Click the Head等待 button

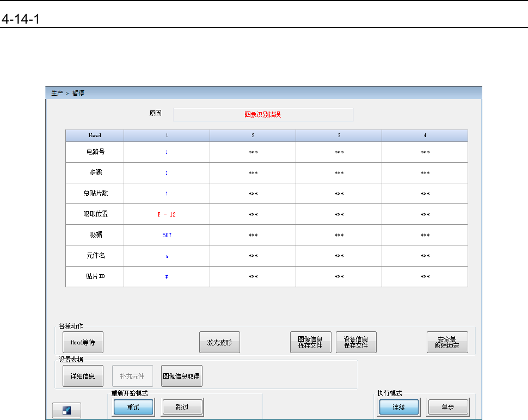[x=83, y=342]
